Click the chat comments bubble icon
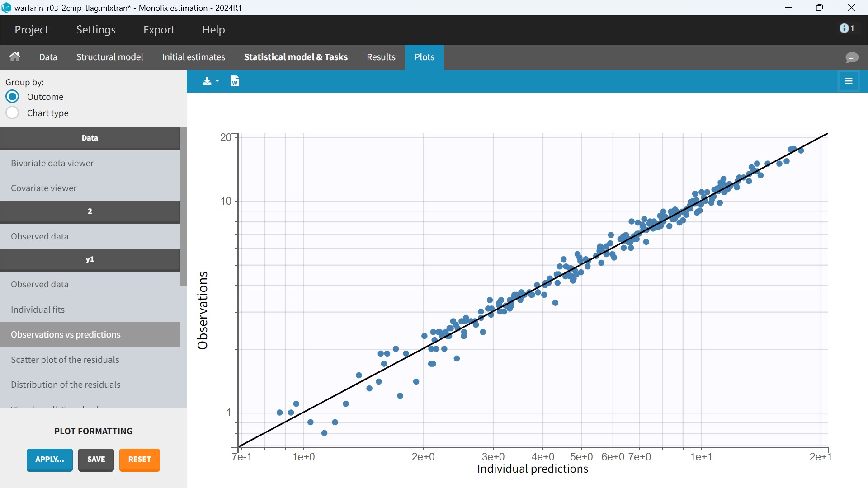Viewport: 868px width, 488px height. pyautogui.click(x=852, y=57)
